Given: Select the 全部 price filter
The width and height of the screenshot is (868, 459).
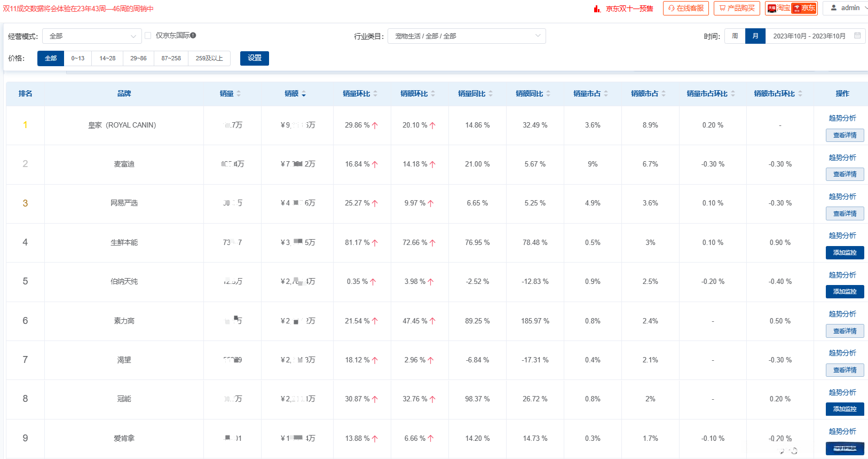Looking at the screenshot, I should (51, 58).
